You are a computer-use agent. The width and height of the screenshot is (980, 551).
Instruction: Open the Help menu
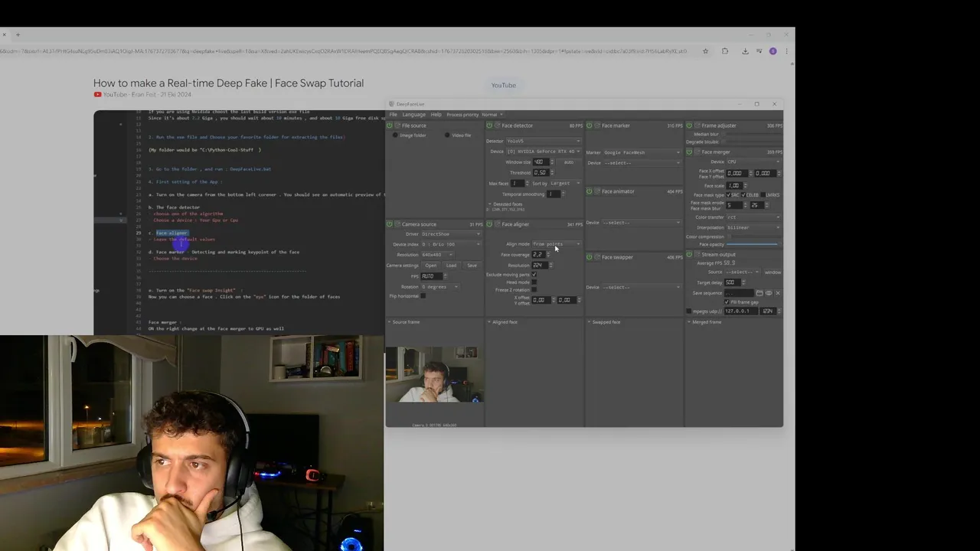pyautogui.click(x=436, y=115)
